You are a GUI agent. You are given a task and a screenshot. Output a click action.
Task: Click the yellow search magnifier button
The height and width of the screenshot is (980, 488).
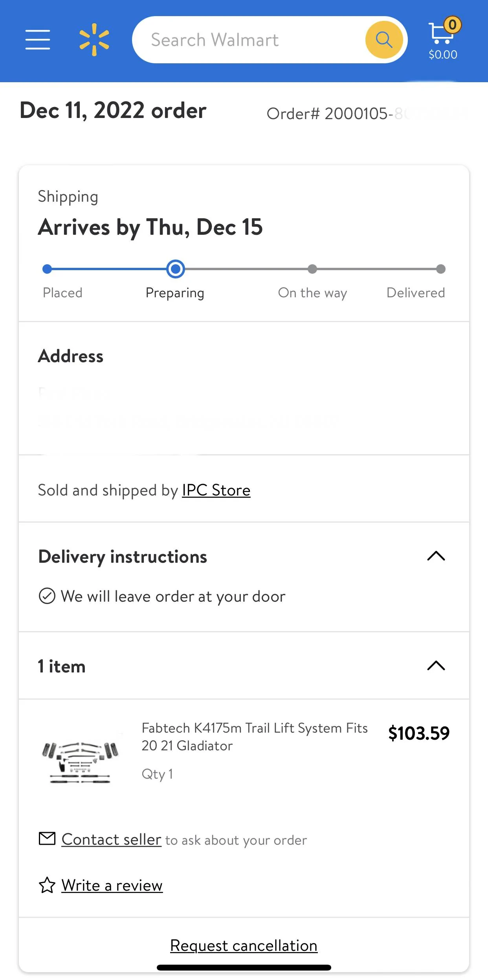tap(384, 40)
